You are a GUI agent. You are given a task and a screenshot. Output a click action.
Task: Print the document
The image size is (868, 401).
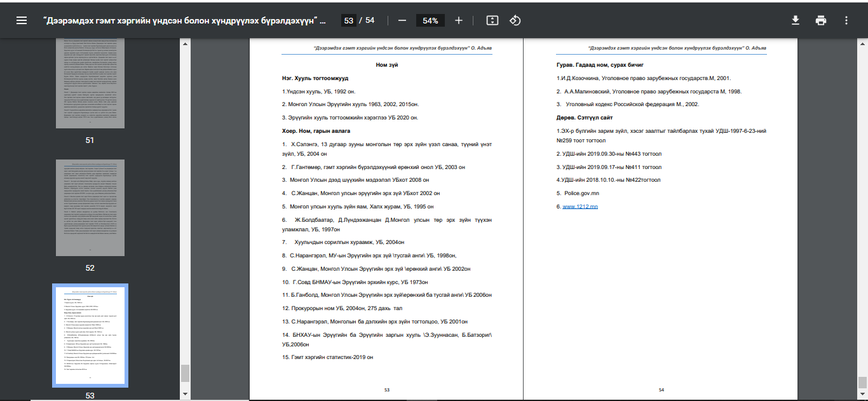coord(821,20)
